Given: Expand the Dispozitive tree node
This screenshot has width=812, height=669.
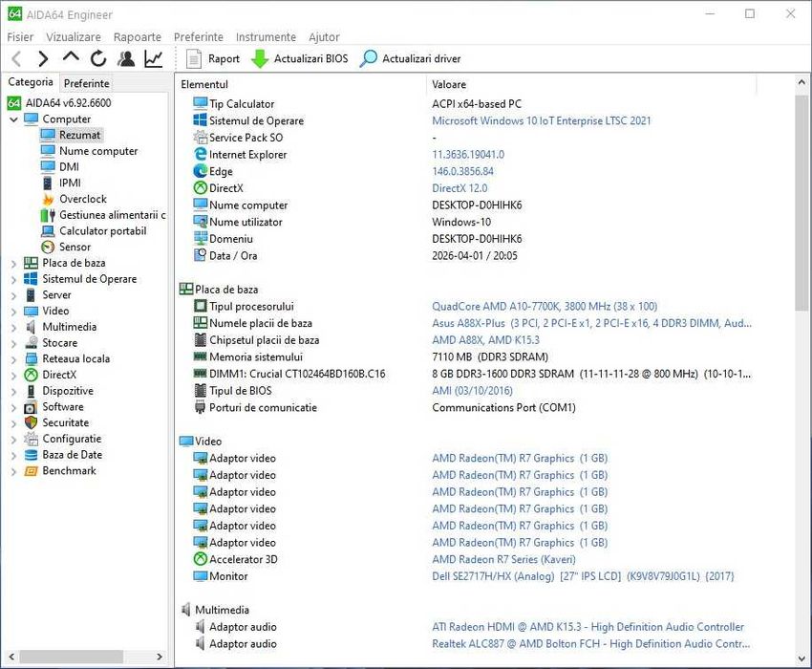Looking at the screenshot, I should [14, 391].
